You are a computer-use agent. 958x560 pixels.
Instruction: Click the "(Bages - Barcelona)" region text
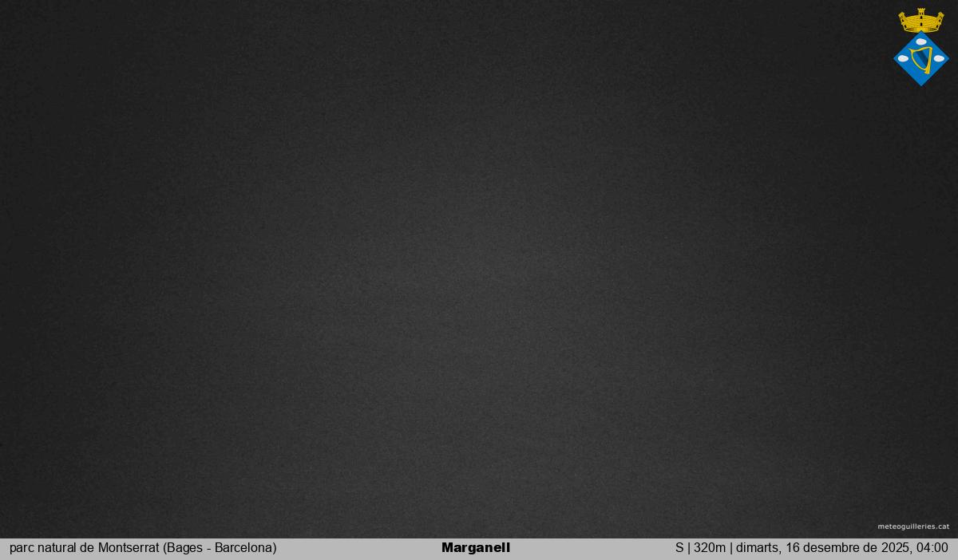tap(220, 548)
